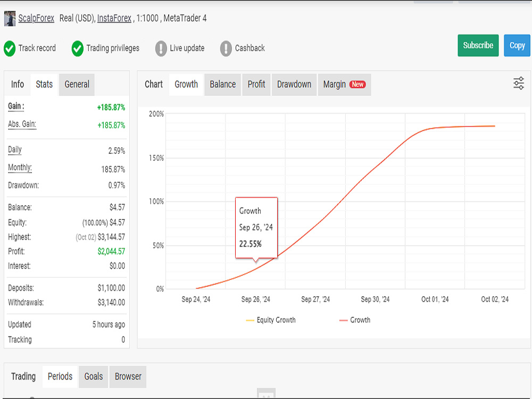Toggle Equity Growth series in legend
The image size is (532, 399).
tap(271, 320)
